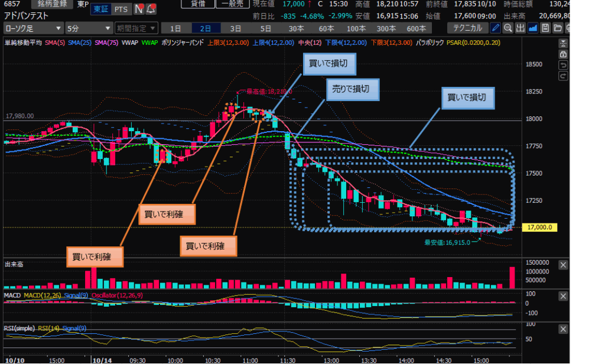
Task: Click the magnifier zoom icon
Action: (508, 28)
